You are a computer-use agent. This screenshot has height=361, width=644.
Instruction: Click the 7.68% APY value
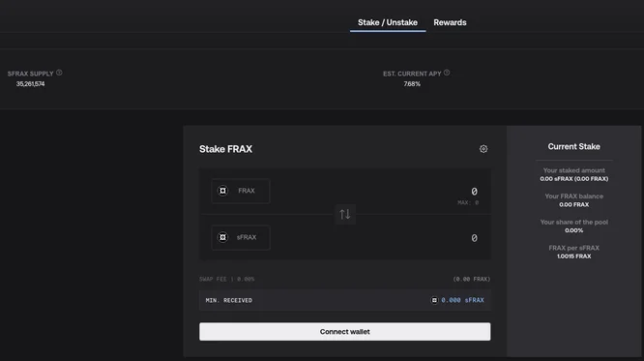coord(412,84)
